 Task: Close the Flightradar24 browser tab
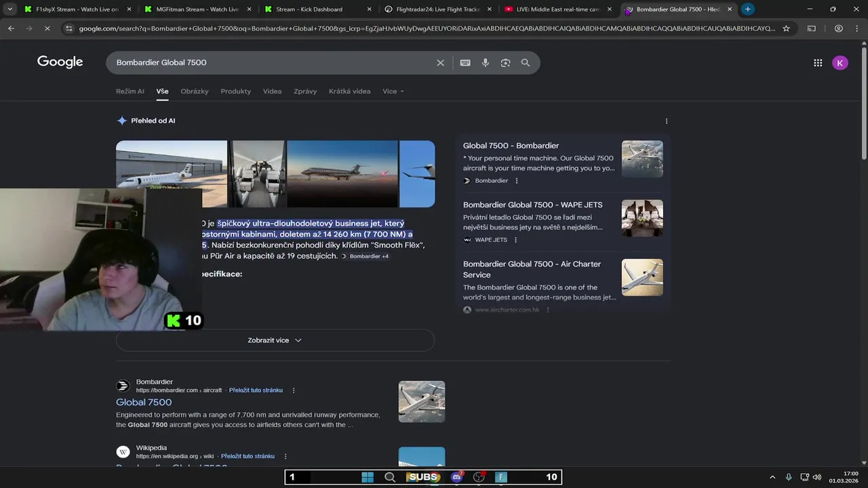pos(489,9)
